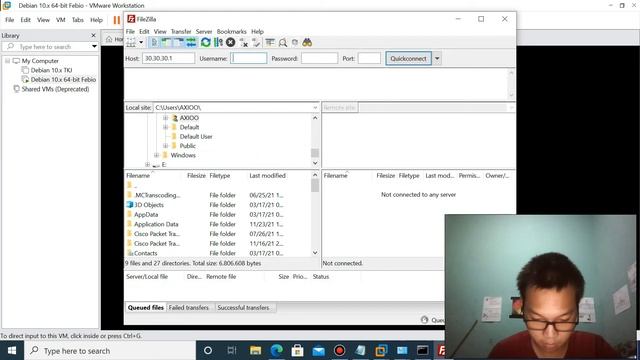Click the message log scrollbar

[x=511, y=84]
